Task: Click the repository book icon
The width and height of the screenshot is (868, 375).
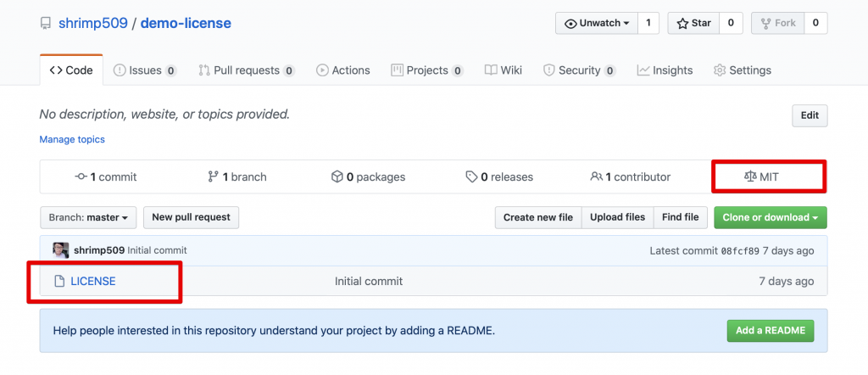Action: tap(46, 24)
